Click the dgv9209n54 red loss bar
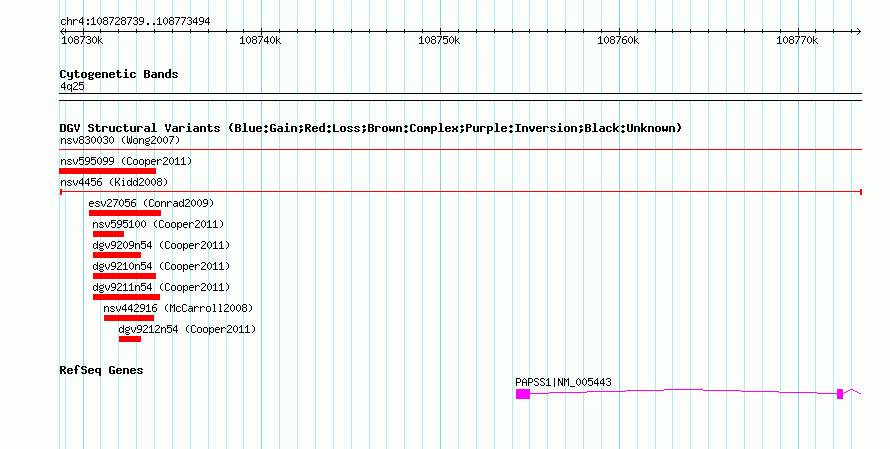890x449 pixels. (x=117, y=255)
